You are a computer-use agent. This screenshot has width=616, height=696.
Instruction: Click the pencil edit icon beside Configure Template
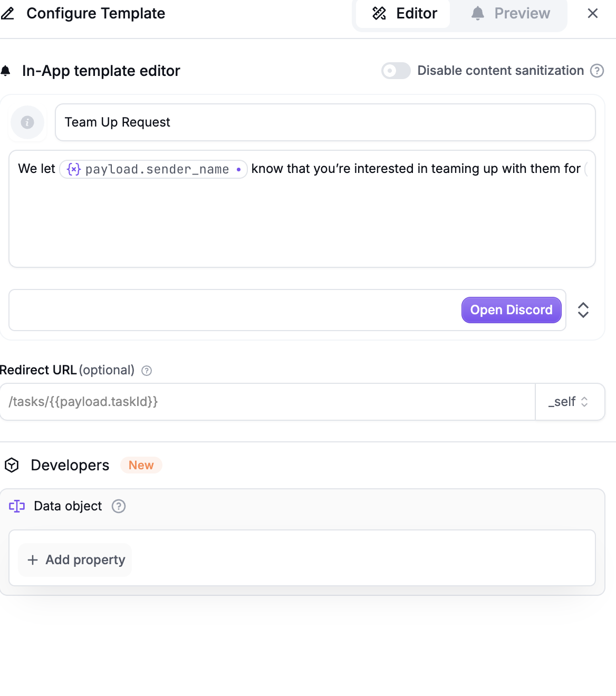pyautogui.click(x=7, y=13)
